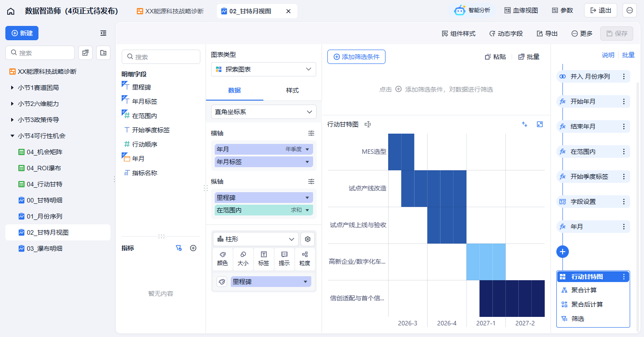
Task: Close the 02_甘特月视图 tab
Action: pyautogui.click(x=288, y=11)
